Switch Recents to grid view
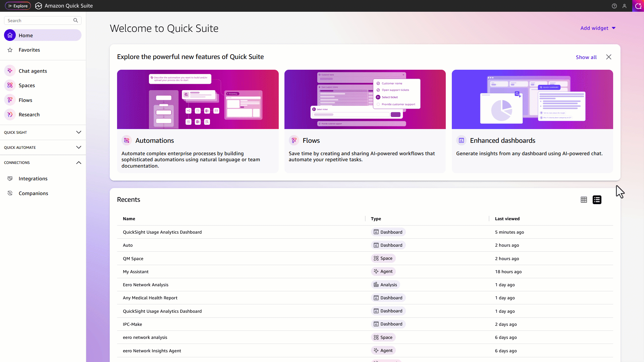 [x=584, y=200]
